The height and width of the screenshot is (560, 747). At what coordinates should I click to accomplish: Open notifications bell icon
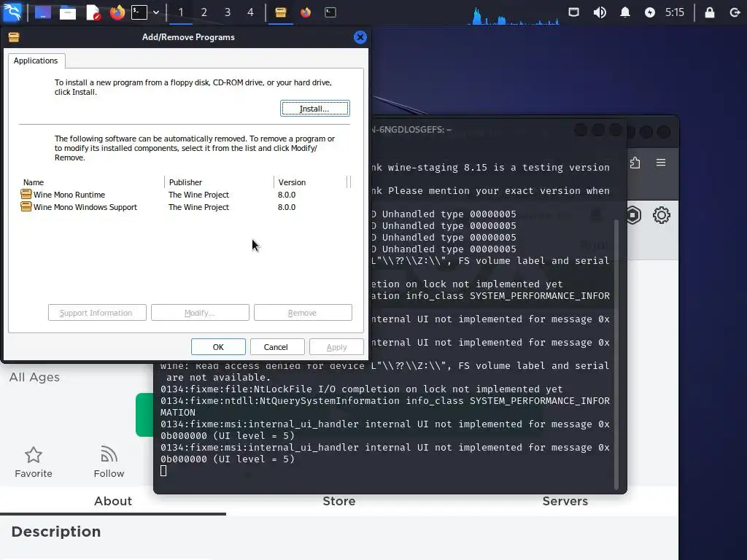[x=625, y=12]
